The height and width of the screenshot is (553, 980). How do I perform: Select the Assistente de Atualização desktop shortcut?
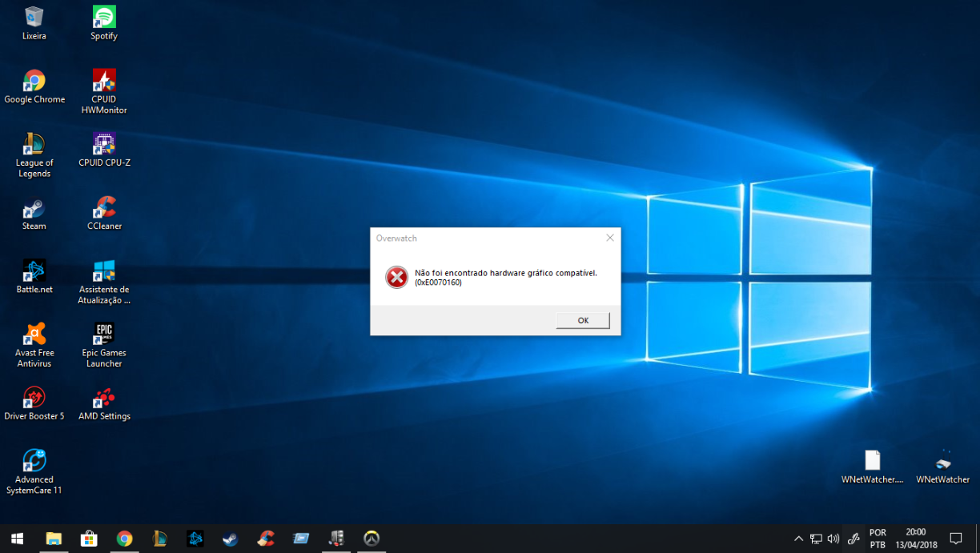pos(104,282)
